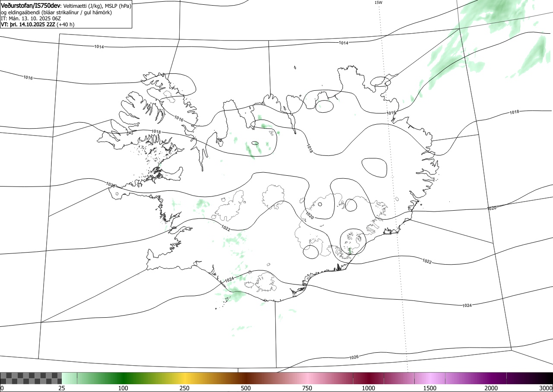
Task: Click colorbar tick label 750
Action: 307,388
